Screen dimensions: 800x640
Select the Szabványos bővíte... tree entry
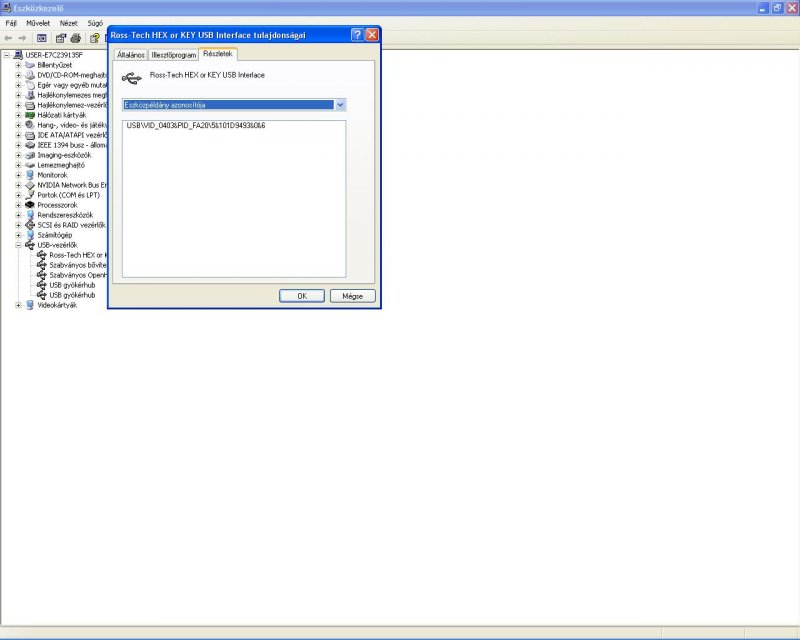[x=78, y=265]
